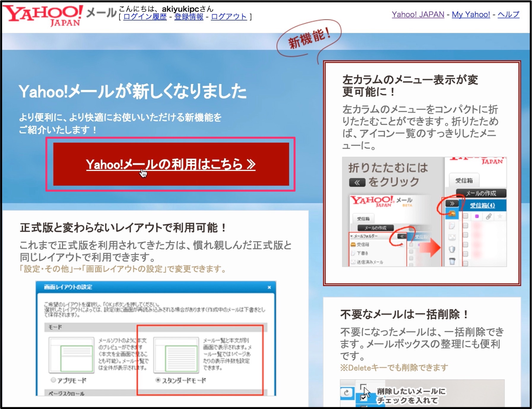Click the ログアウト link

[x=229, y=17]
